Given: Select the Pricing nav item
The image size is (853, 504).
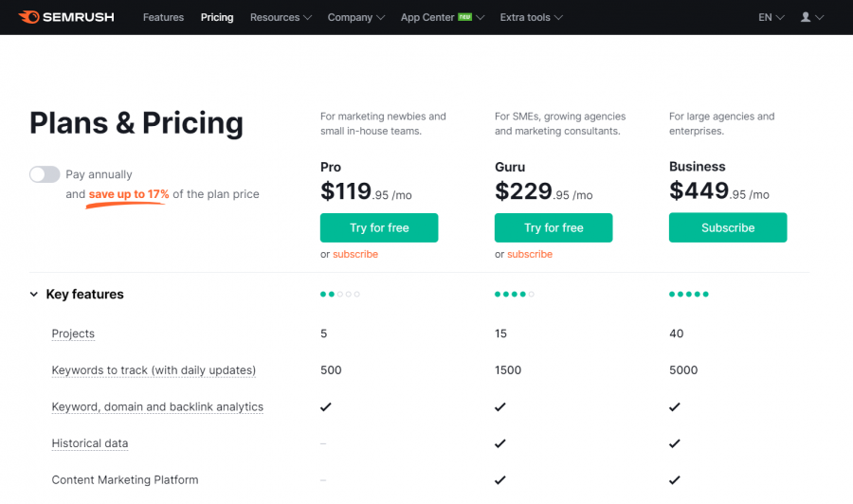Looking at the screenshot, I should pos(217,17).
